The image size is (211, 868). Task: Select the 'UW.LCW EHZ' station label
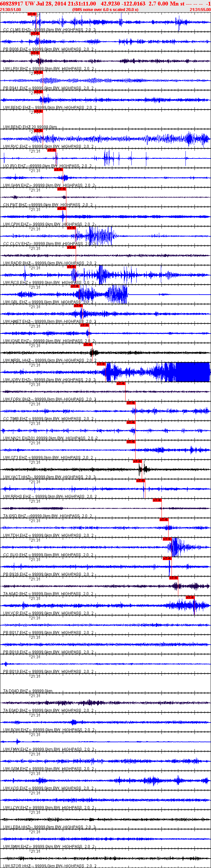pyautogui.click(x=16, y=808)
